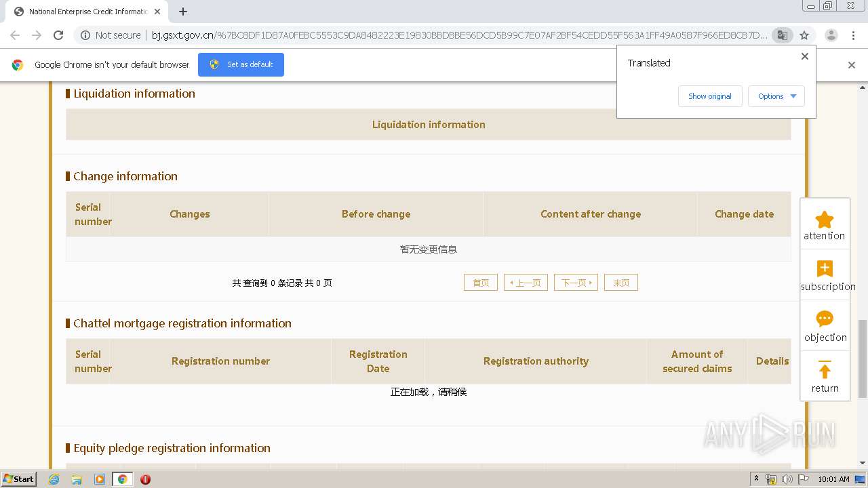Click the Before change column header

(376, 214)
